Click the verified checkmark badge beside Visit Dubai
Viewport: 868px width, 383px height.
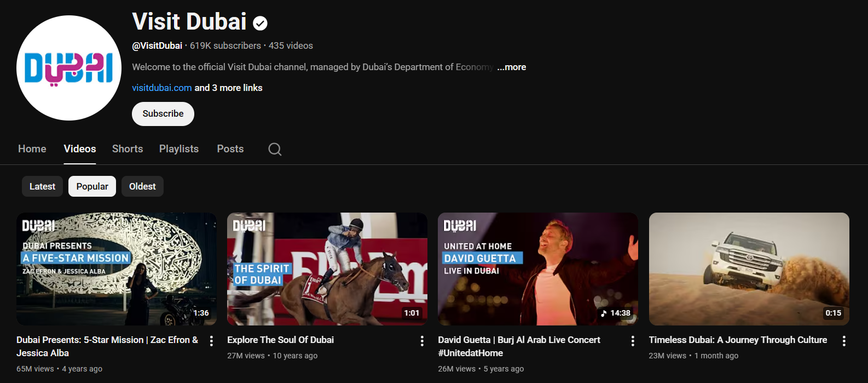pos(260,23)
